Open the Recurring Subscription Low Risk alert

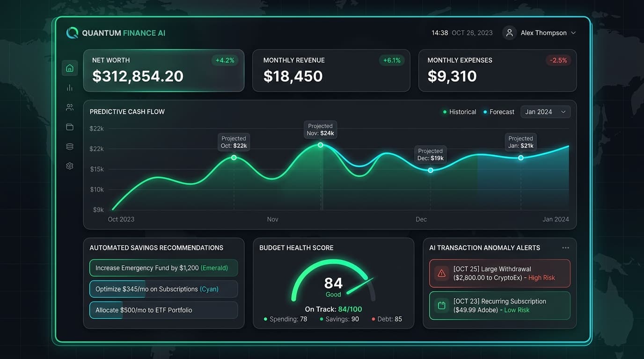coord(500,306)
